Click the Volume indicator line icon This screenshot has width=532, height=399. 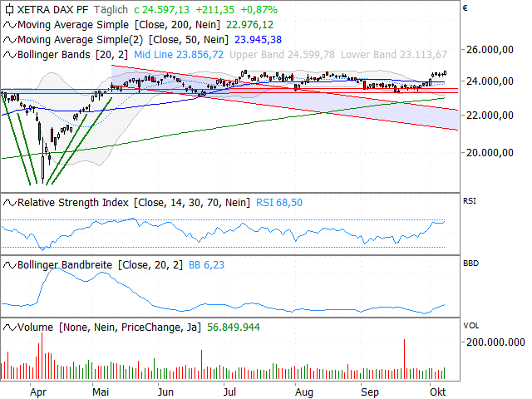point(9,327)
